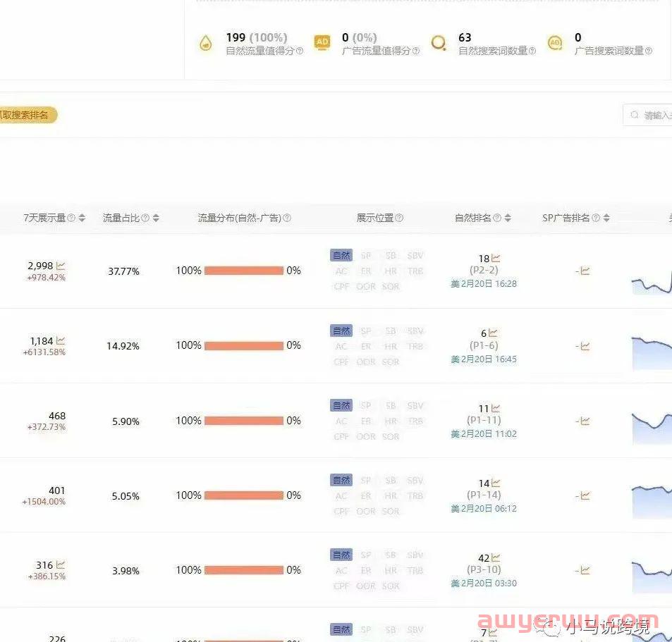
Task: Open trend sparkline thumbnail in the 401 row
Action: (652, 502)
